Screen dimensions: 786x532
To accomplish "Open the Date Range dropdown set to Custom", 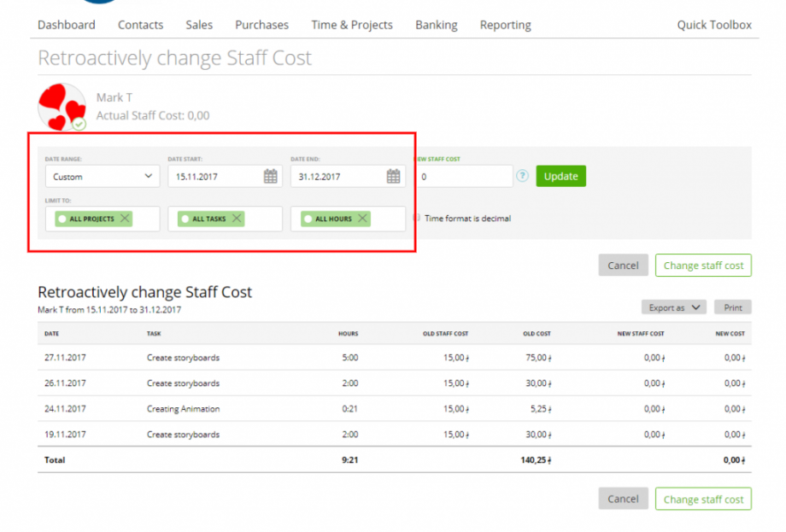I will (x=102, y=176).
